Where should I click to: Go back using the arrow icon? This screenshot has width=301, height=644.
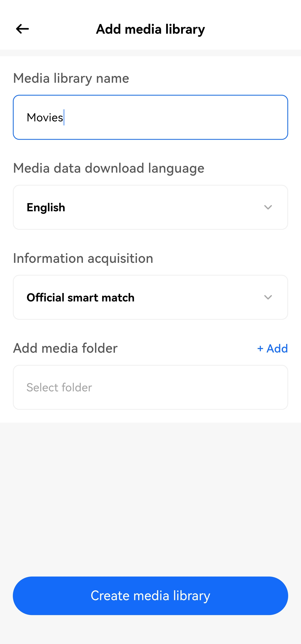tap(22, 29)
